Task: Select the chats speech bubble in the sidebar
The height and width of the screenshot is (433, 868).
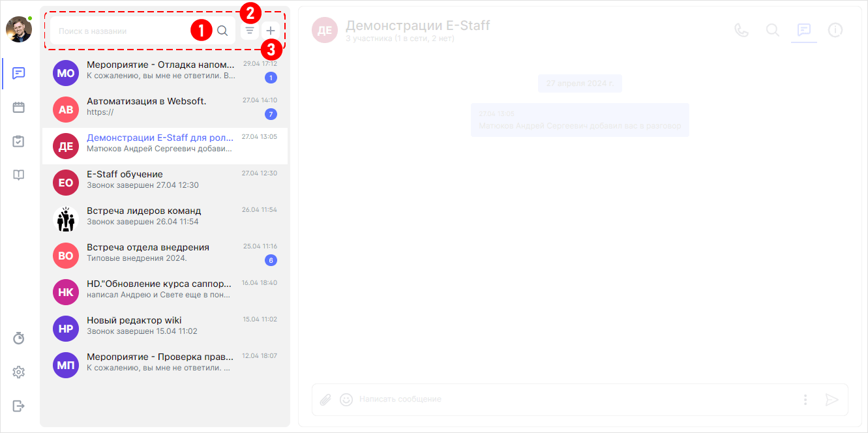Action: pos(18,73)
